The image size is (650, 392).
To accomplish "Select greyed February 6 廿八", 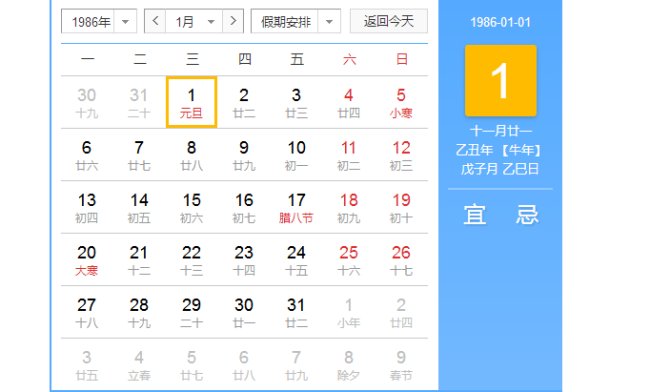I will 244,365.
